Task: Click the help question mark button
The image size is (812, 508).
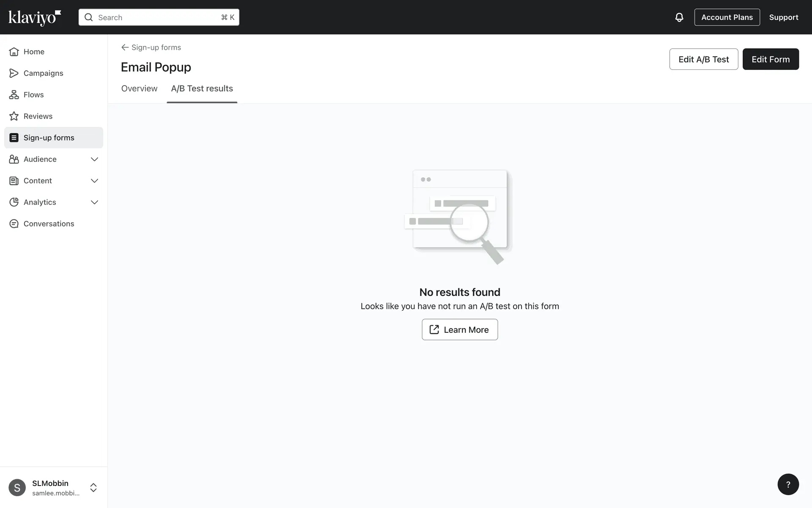Action: pos(788,484)
